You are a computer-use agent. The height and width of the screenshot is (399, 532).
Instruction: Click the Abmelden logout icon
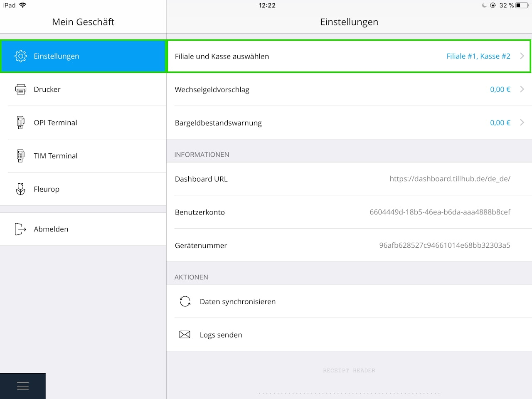tap(20, 229)
